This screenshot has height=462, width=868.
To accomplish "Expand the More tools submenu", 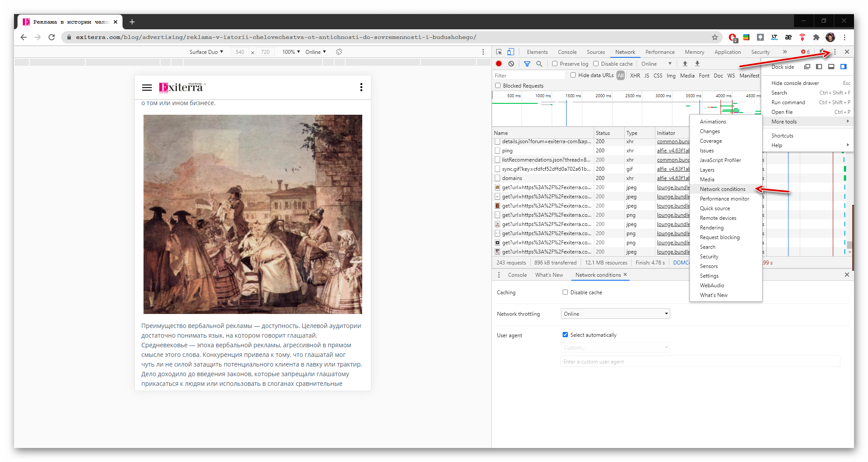I will click(x=808, y=122).
